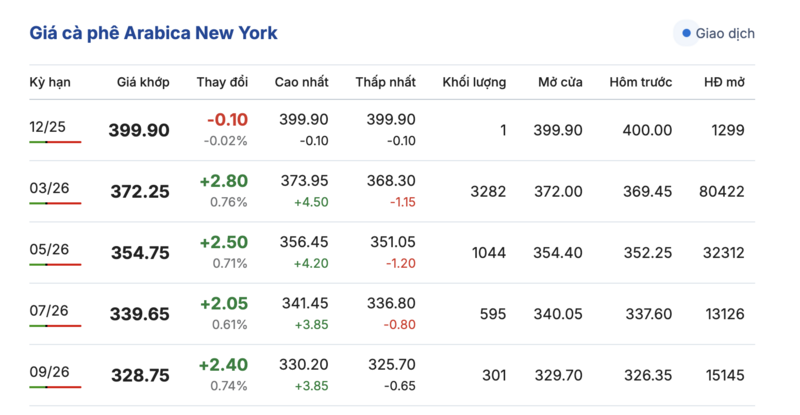Click the 372.25 matched price
The image size is (800, 415).
139,191
